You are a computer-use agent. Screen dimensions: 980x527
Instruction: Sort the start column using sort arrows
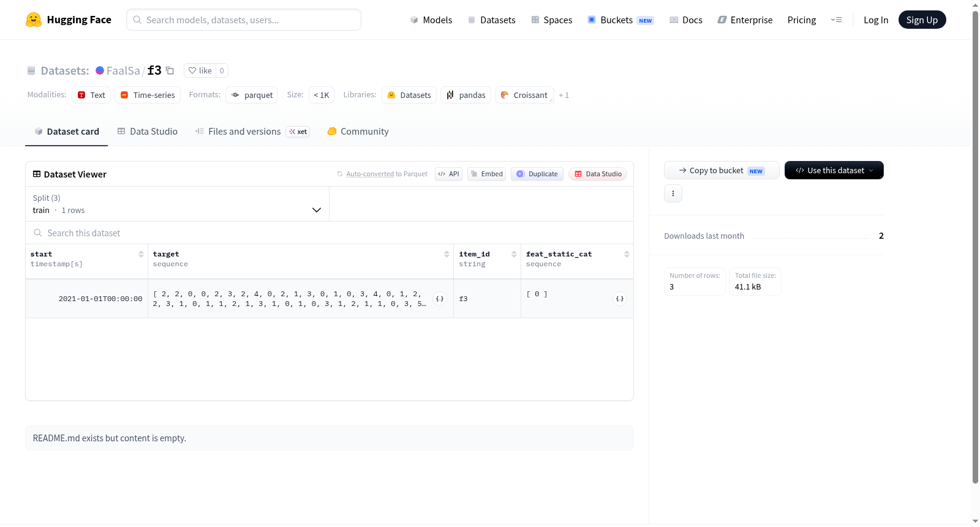[141, 254]
